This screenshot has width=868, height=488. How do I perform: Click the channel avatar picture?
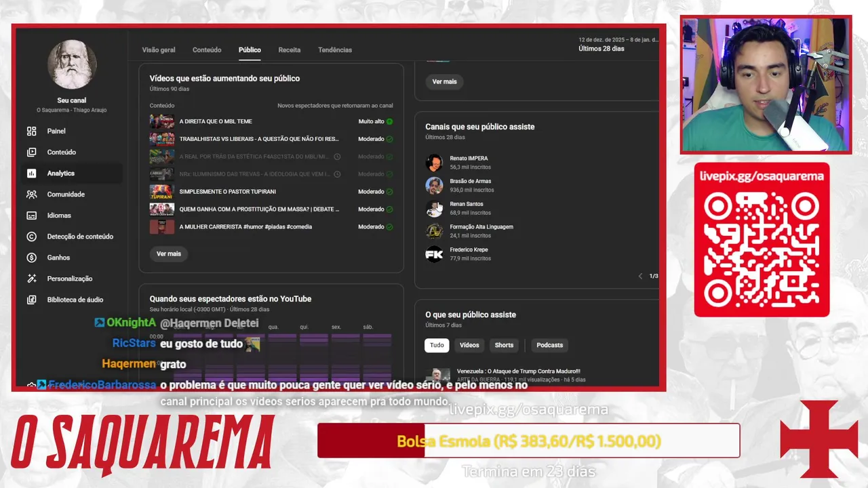point(72,64)
